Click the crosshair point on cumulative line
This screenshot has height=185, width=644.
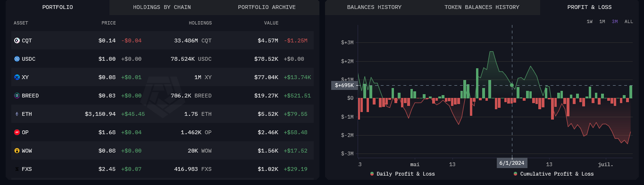(x=512, y=85)
